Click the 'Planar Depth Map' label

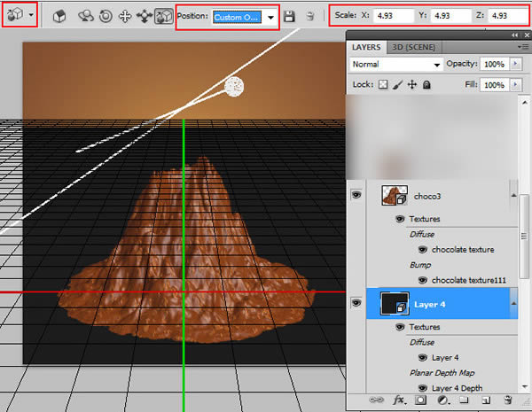pos(442,373)
